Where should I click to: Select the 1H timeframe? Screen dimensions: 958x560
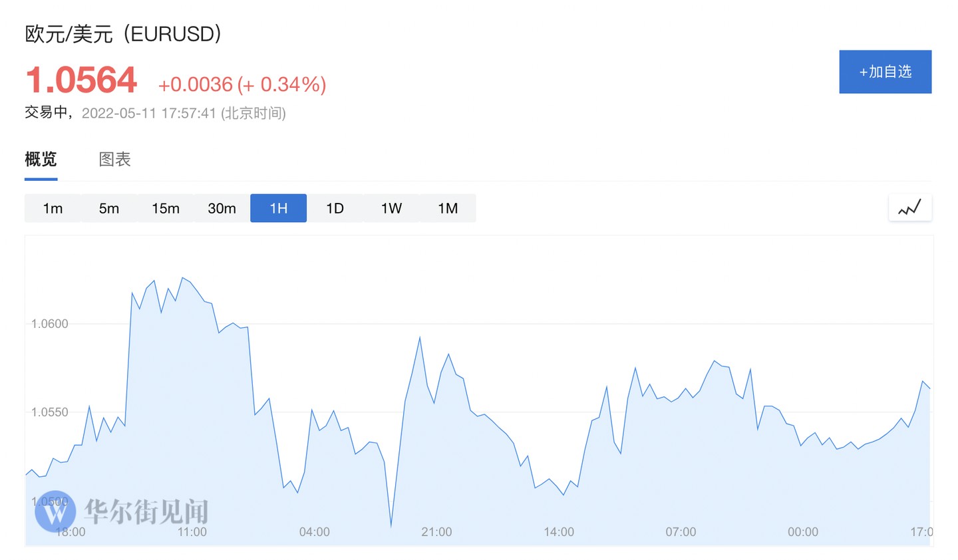click(278, 208)
